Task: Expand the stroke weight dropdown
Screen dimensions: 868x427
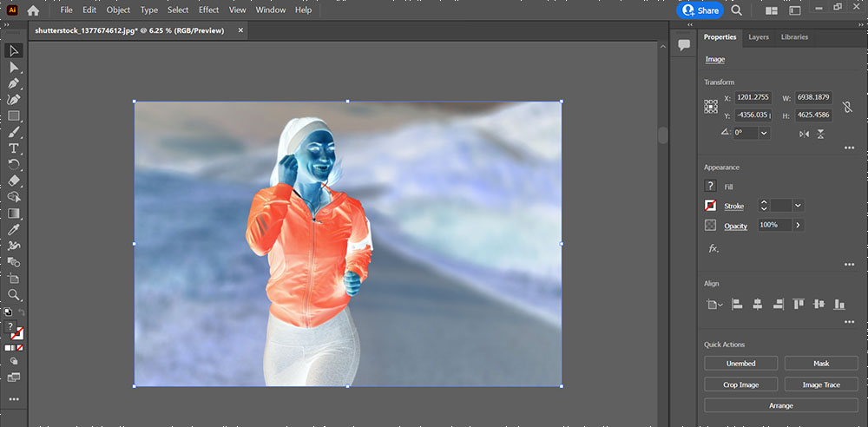Action: [798, 206]
